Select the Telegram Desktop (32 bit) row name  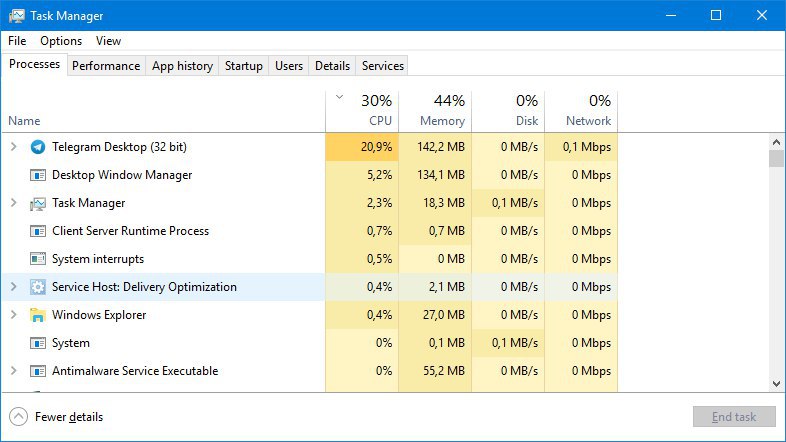[119, 147]
